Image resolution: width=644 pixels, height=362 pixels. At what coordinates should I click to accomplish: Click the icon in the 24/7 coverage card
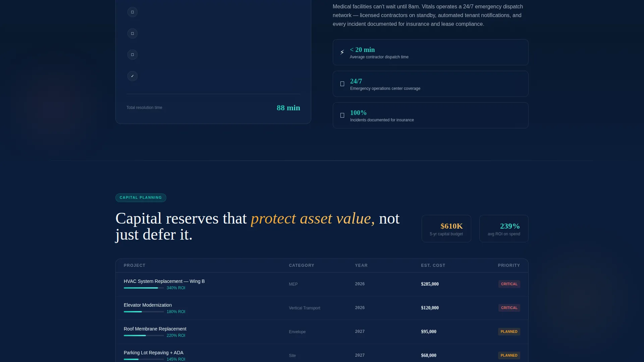click(342, 84)
